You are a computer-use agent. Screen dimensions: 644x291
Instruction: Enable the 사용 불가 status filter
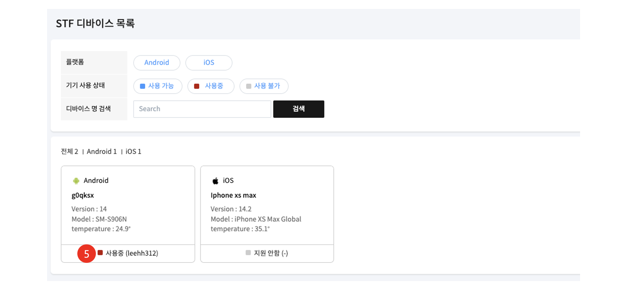point(264,86)
